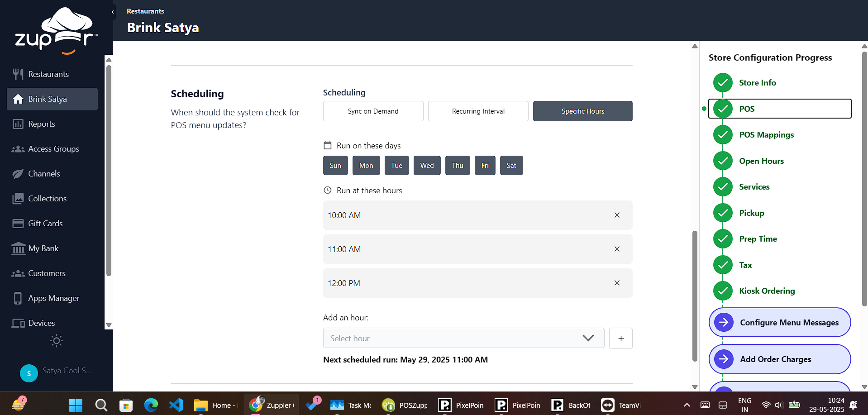Click the Zuppler logo
Screen dimensions: 868x415
[x=56, y=31]
